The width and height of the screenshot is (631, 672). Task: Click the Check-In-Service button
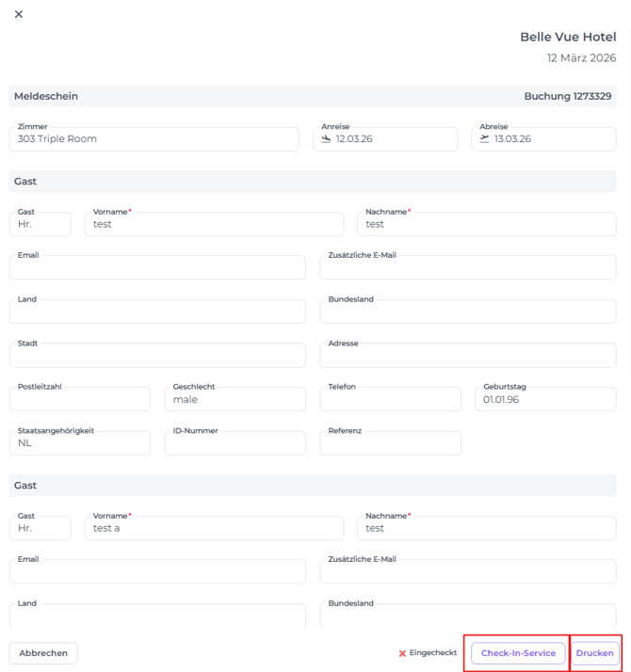(x=518, y=653)
